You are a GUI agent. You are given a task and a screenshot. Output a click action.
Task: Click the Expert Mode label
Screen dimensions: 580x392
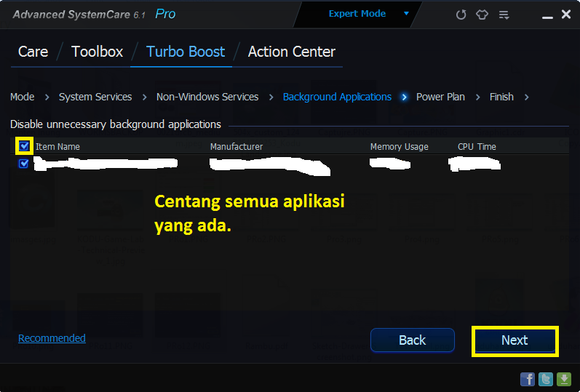(357, 14)
